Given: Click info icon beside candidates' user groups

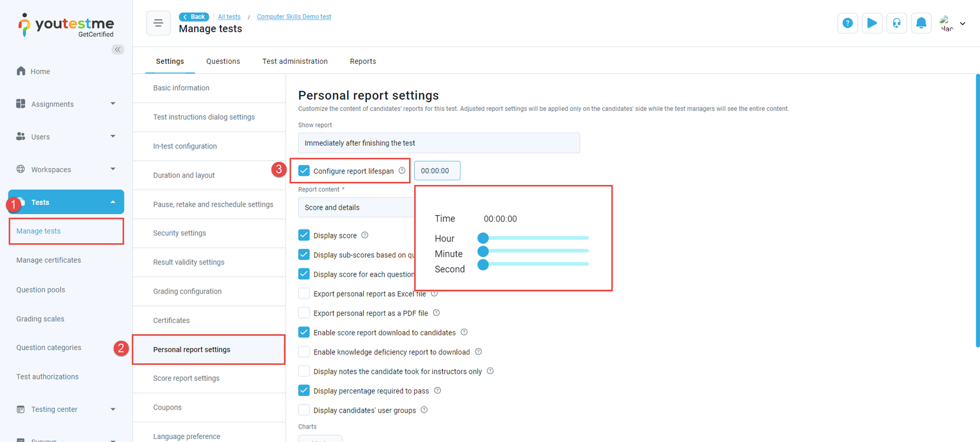Looking at the screenshot, I should [x=424, y=410].
